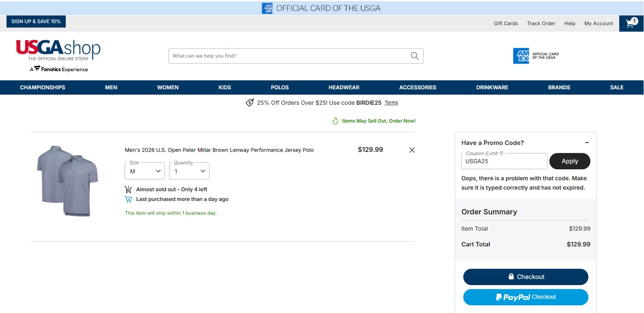Image resolution: width=644 pixels, height=313 pixels.
Task: Click the flame sell-out icon
Action: point(335,121)
